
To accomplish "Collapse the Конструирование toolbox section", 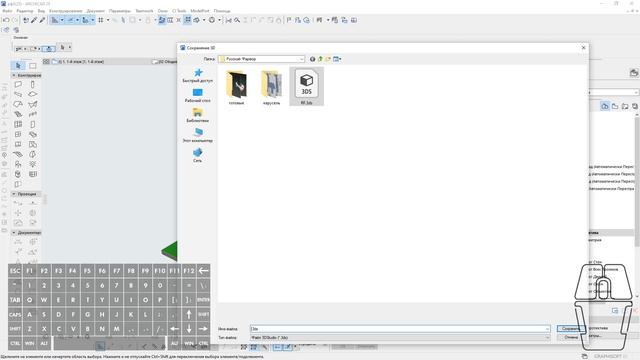I will 14,76.
